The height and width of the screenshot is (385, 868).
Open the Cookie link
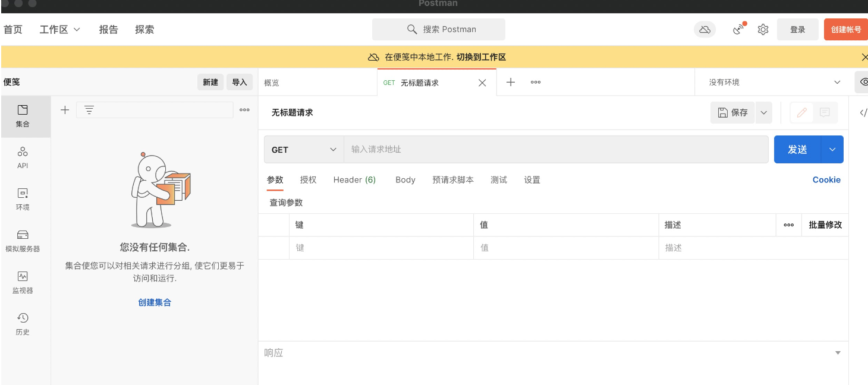(826, 180)
